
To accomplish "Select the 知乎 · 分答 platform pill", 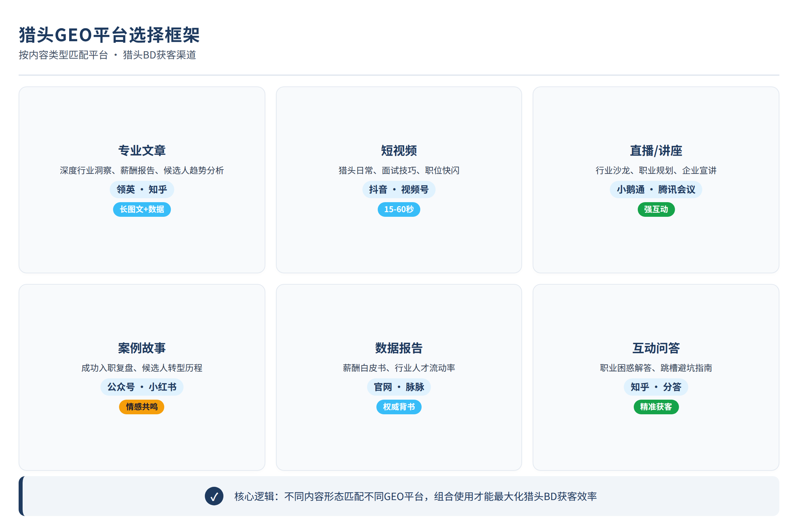I will point(656,387).
